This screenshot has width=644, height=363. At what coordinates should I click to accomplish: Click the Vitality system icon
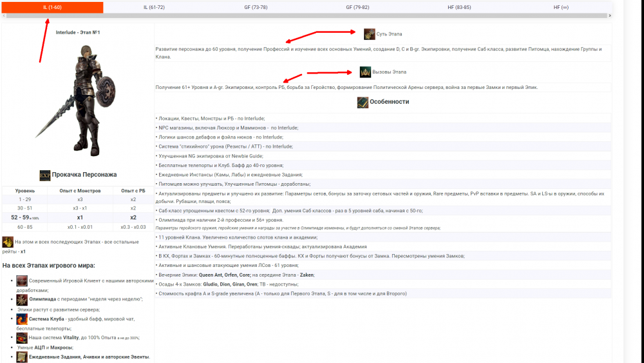22,337
